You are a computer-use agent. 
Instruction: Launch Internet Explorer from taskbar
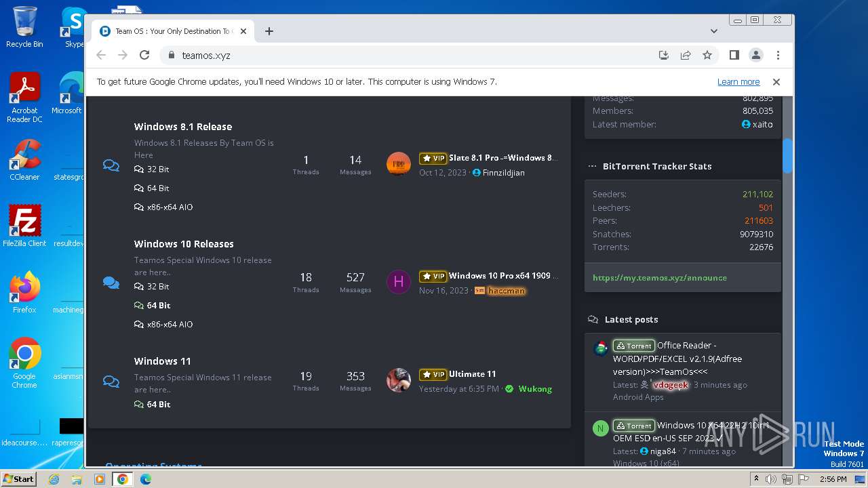pyautogui.click(x=54, y=479)
